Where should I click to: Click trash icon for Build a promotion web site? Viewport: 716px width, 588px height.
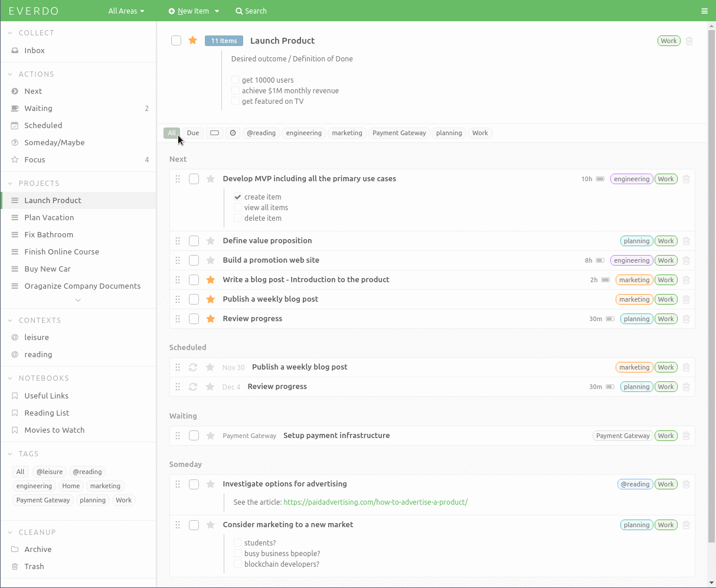click(686, 260)
